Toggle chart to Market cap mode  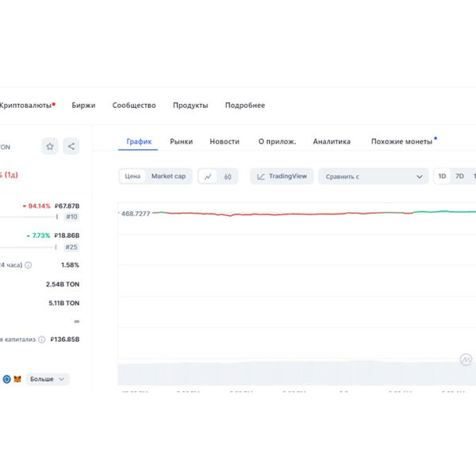click(168, 176)
